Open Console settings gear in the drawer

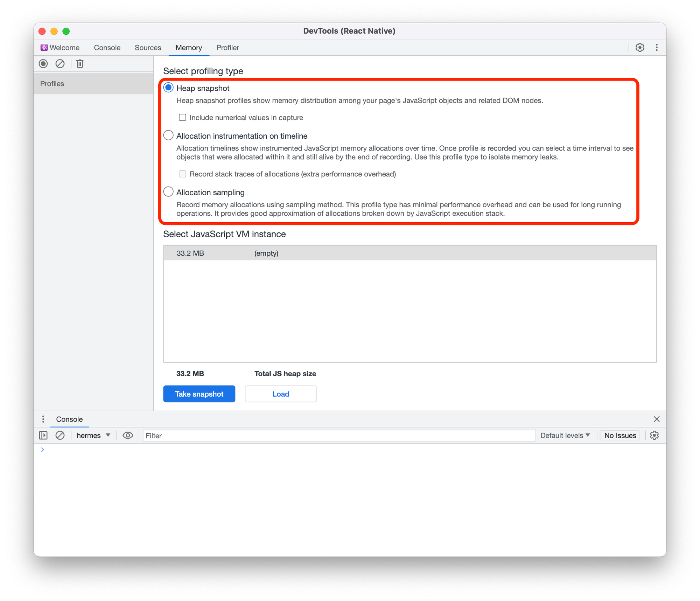pyautogui.click(x=654, y=435)
